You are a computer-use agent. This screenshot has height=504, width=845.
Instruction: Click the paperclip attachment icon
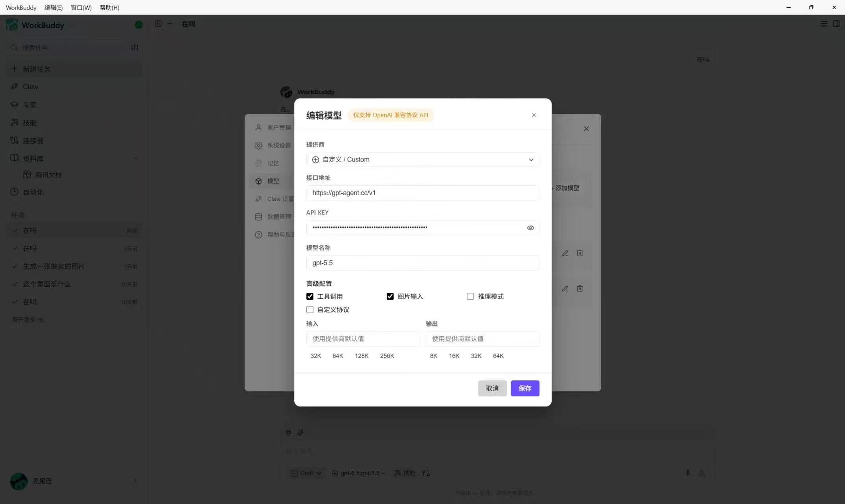[x=300, y=432]
